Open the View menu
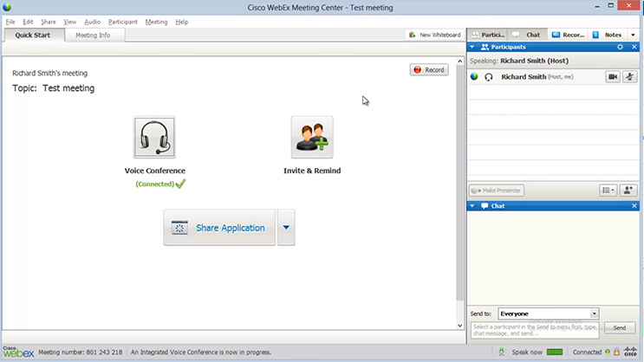 [x=70, y=22]
